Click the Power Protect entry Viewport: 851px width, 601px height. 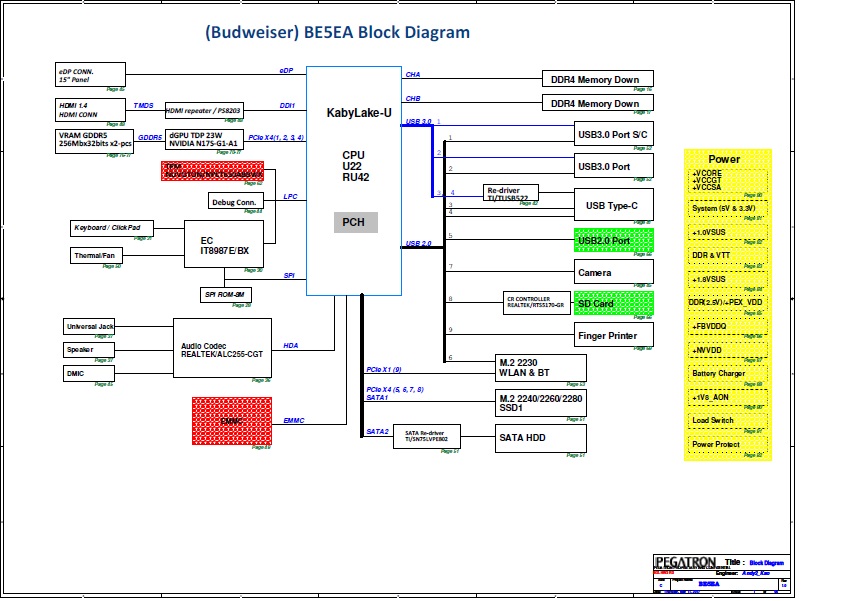click(x=728, y=445)
